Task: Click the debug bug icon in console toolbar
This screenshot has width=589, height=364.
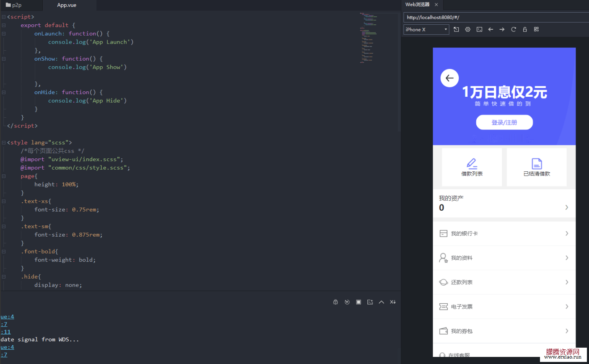Action: [x=336, y=302]
